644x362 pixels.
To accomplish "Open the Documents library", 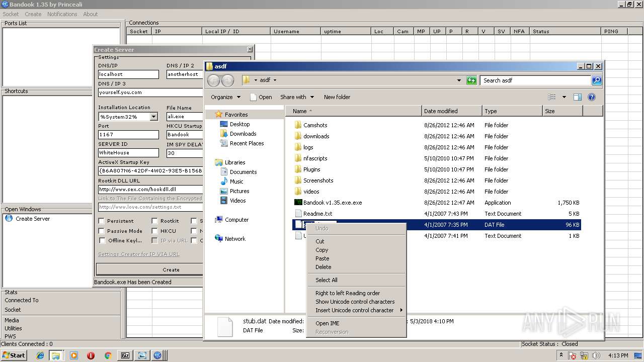I will (243, 172).
